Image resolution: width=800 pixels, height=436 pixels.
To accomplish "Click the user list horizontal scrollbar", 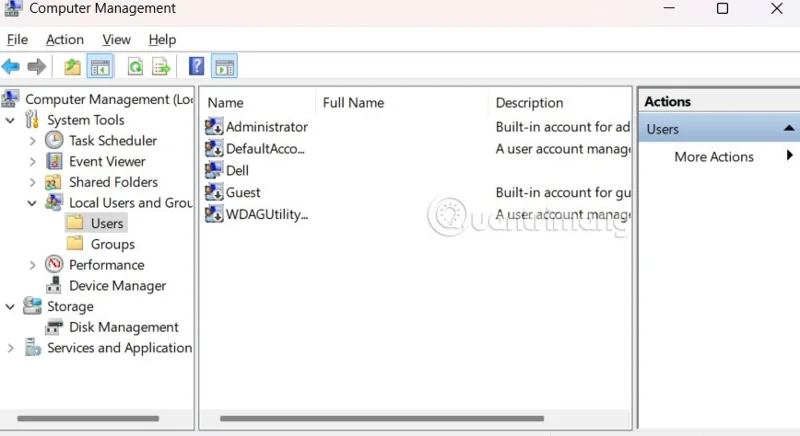I will (382, 418).
